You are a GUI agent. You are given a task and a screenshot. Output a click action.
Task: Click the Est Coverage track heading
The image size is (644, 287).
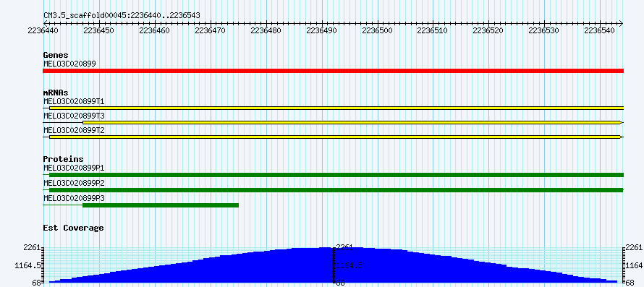pyautogui.click(x=73, y=228)
